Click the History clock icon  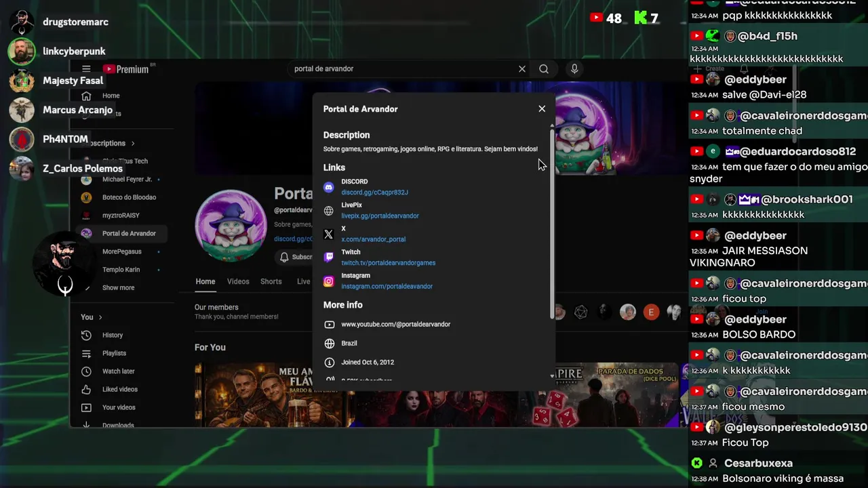click(86, 335)
